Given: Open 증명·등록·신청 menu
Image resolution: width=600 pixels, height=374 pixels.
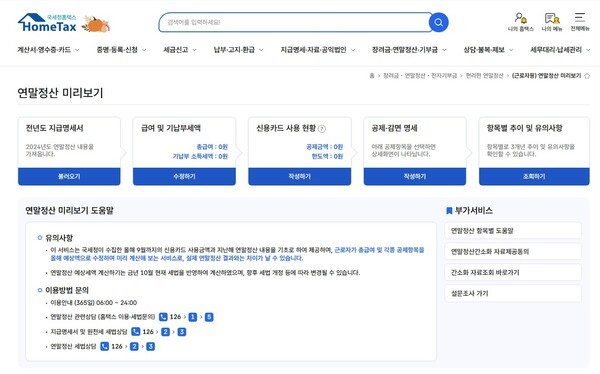Looking at the screenshot, I should 117,50.
